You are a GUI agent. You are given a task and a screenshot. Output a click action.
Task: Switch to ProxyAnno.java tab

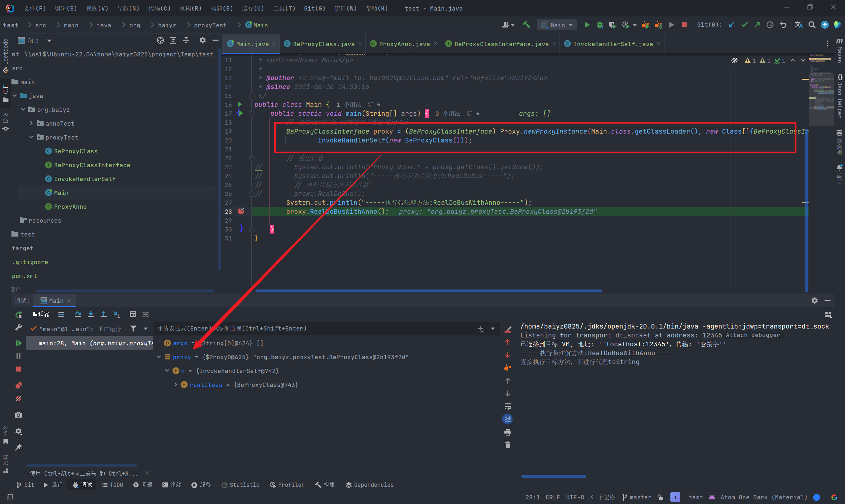click(x=404, y=44)
